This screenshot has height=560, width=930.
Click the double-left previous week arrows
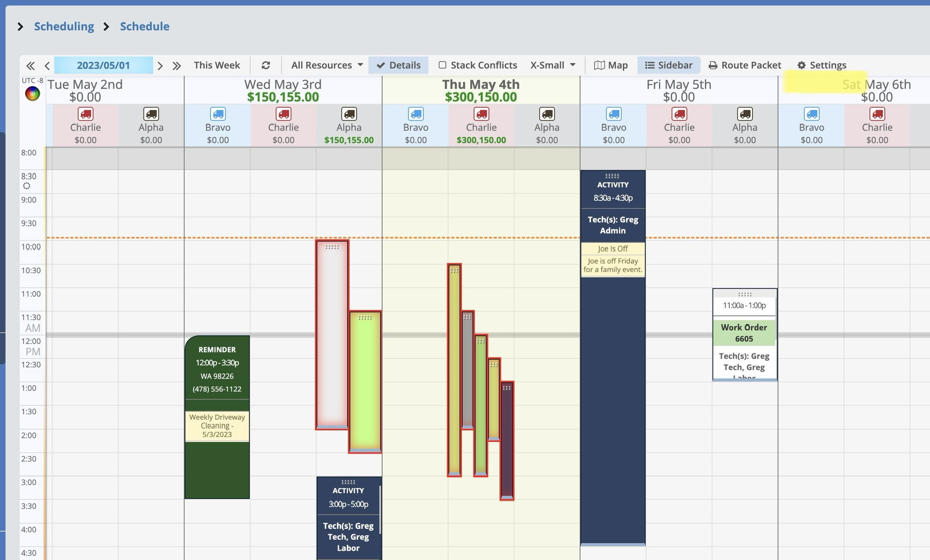coord(30,65)
